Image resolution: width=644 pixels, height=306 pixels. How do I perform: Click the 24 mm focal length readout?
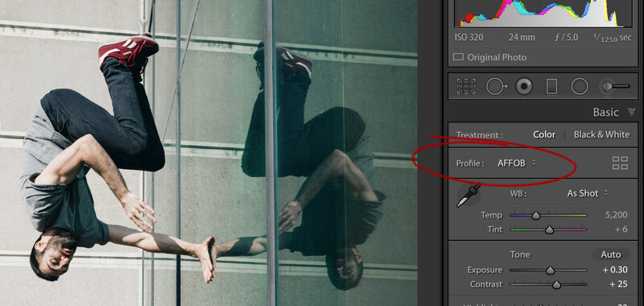(522, 37)
